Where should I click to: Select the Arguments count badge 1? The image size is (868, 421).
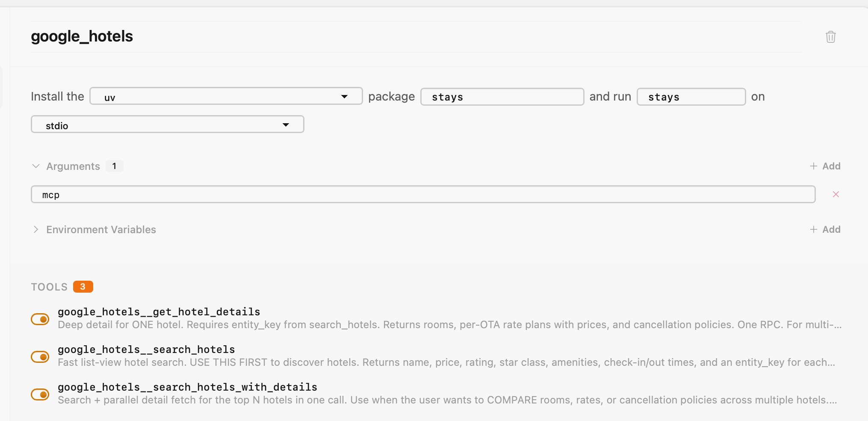coord(114,166)
